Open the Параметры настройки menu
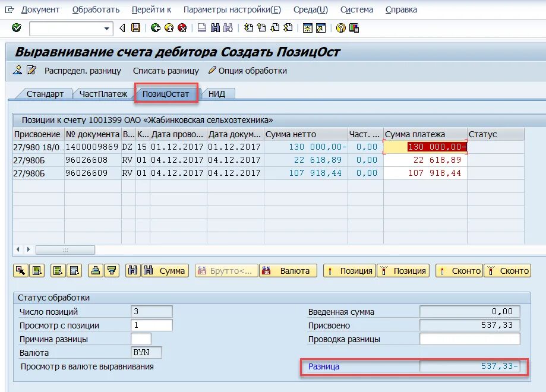546x392 pixels. 232,10
